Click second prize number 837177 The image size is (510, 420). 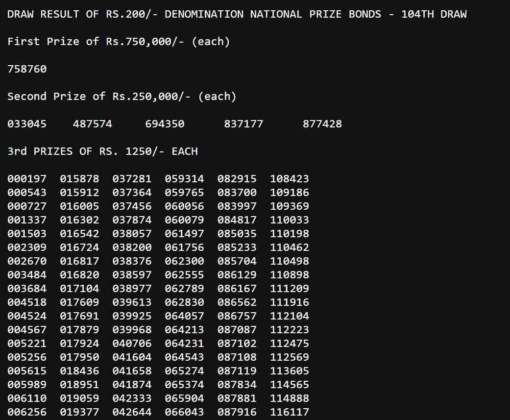click(244, 124)
